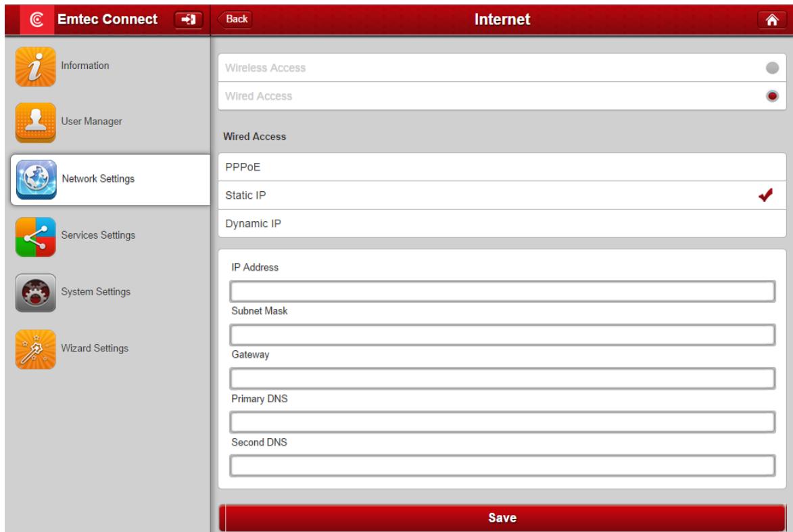Viewport: 793px width, 532px height.
Task: Launch Wizard Settings wand icon
Action: pos(34,349)
